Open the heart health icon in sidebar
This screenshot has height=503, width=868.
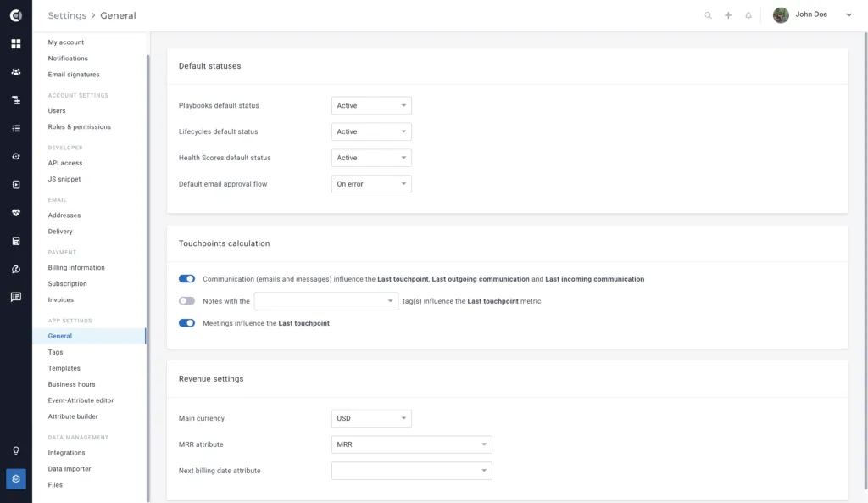pos(16,213)
